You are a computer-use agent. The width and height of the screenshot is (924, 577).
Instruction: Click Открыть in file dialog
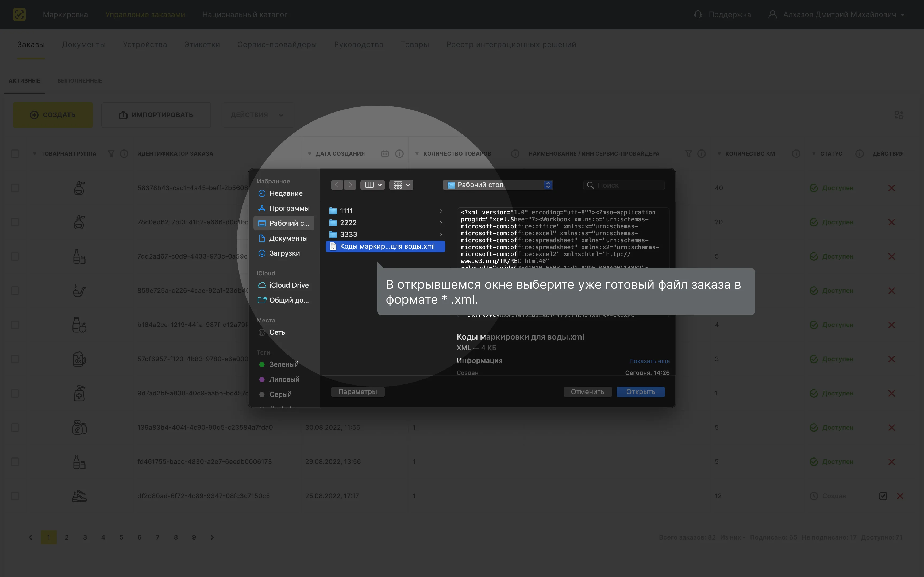point(641,391)
